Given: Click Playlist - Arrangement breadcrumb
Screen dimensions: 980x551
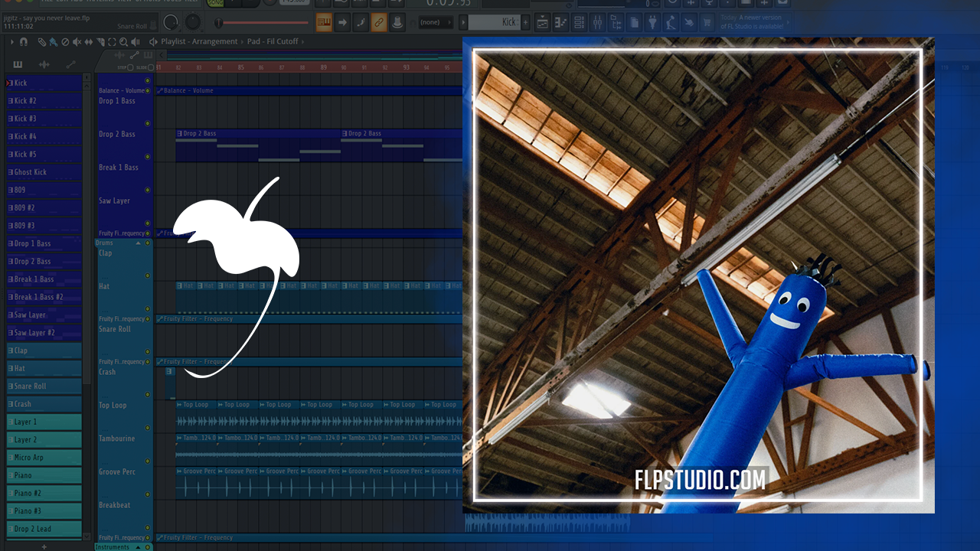Looking at the screenshot, I should tap(199, 42).
